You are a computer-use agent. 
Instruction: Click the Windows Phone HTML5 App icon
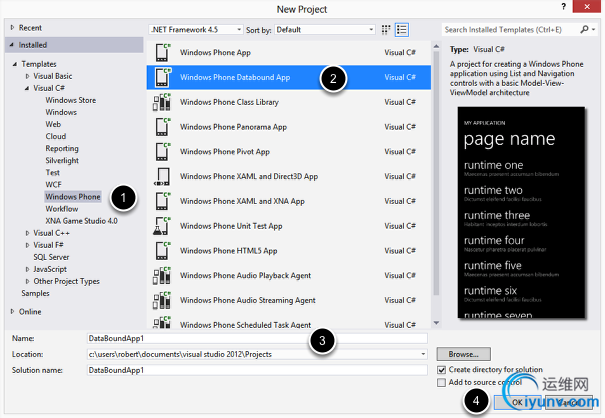162,250
